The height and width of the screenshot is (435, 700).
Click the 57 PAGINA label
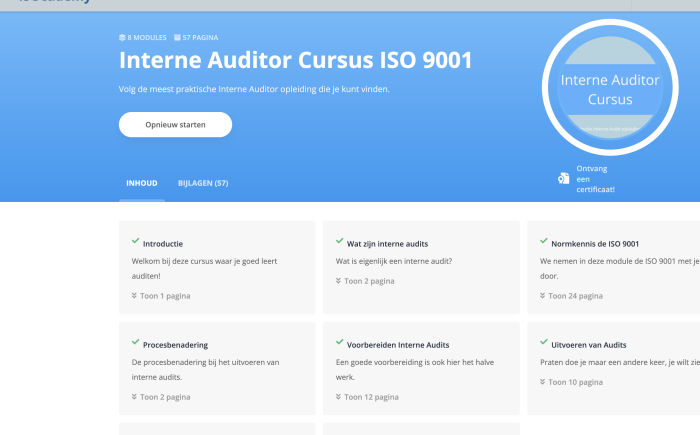pos(200,38)
